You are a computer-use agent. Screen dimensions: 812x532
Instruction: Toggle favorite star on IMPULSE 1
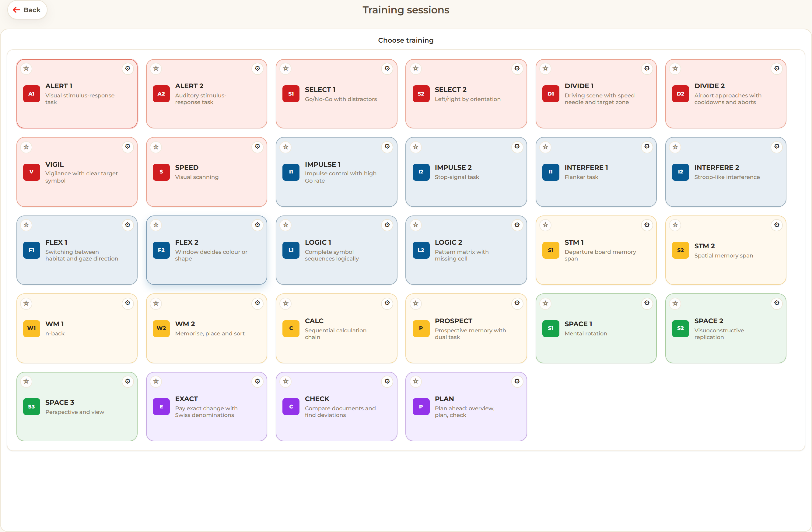[286, 147]
